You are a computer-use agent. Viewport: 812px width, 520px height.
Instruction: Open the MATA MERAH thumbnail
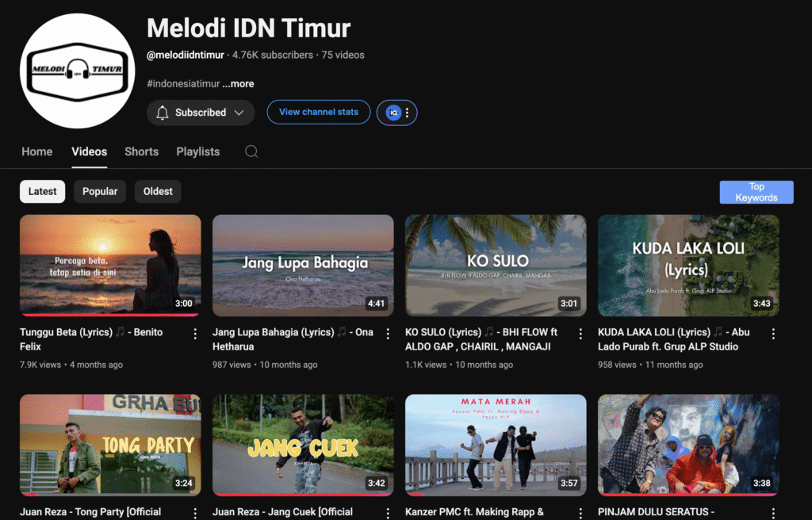pyautogui.click(x=496, y=445)
